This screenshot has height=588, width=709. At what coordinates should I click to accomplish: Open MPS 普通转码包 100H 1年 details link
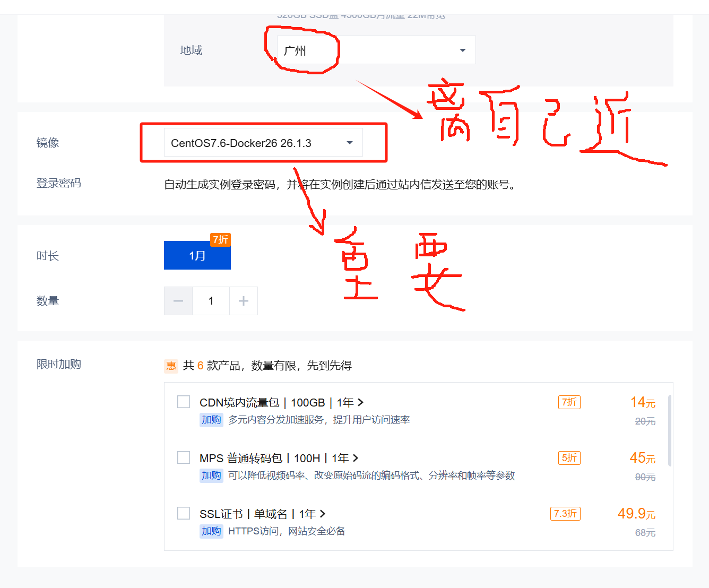(x=279, y=458)
